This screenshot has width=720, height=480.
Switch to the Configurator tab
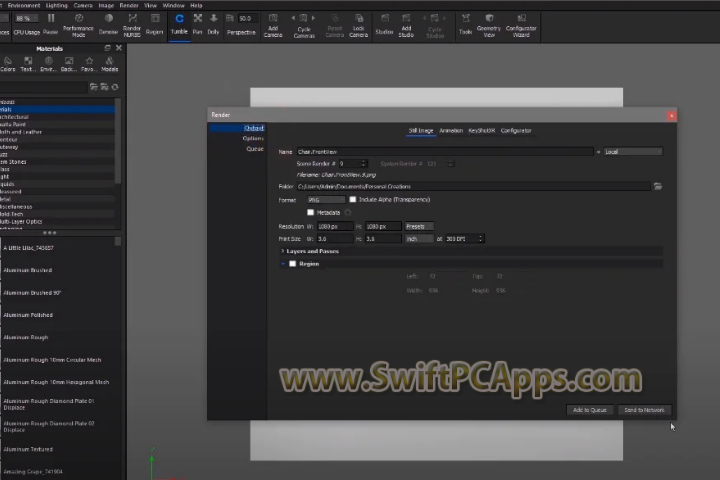[x=516, y=130]
